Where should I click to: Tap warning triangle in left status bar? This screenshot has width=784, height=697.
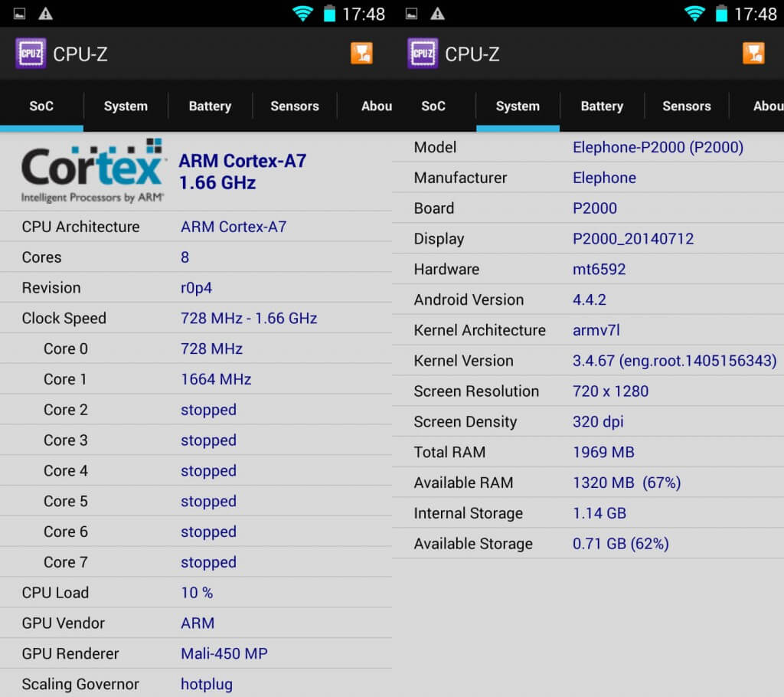tap(45, 14)
